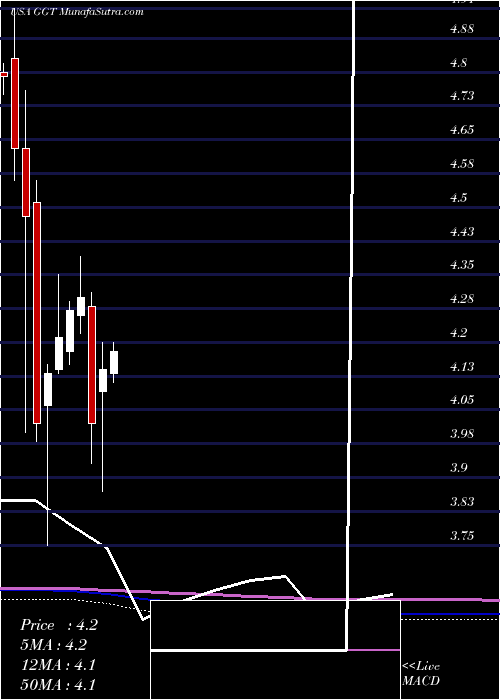Click the 4.35 price axis label

(x=462, y=265)
